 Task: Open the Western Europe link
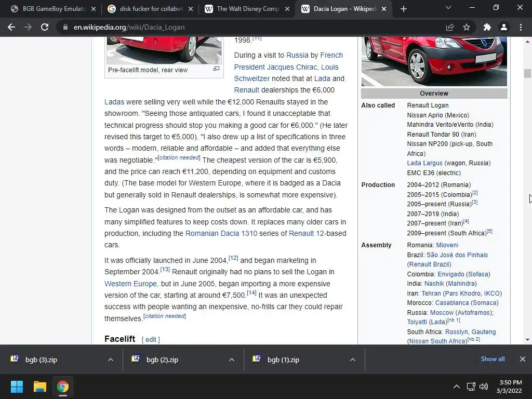tap(130, 284)
